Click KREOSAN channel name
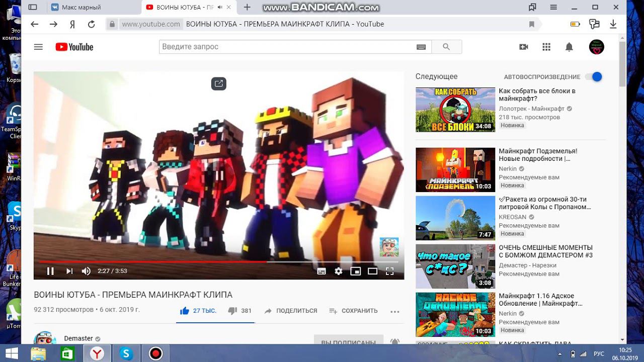This screenshot has height=362, width=644. [513, 217]
